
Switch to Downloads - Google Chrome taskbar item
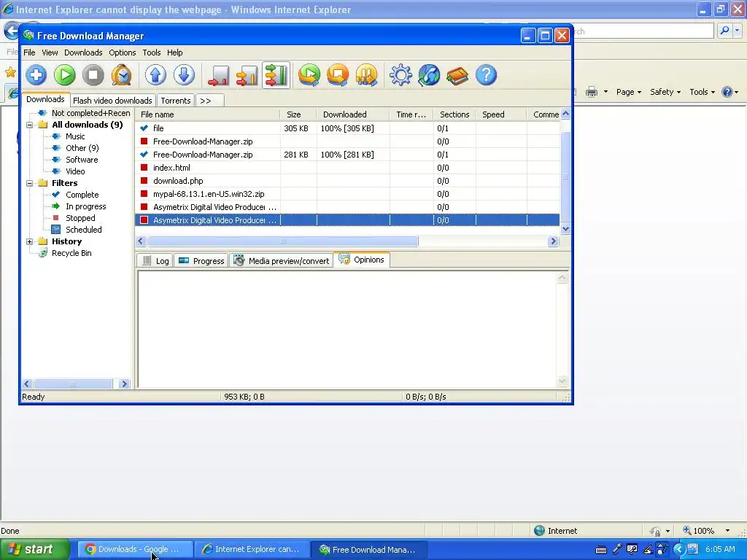135,550
